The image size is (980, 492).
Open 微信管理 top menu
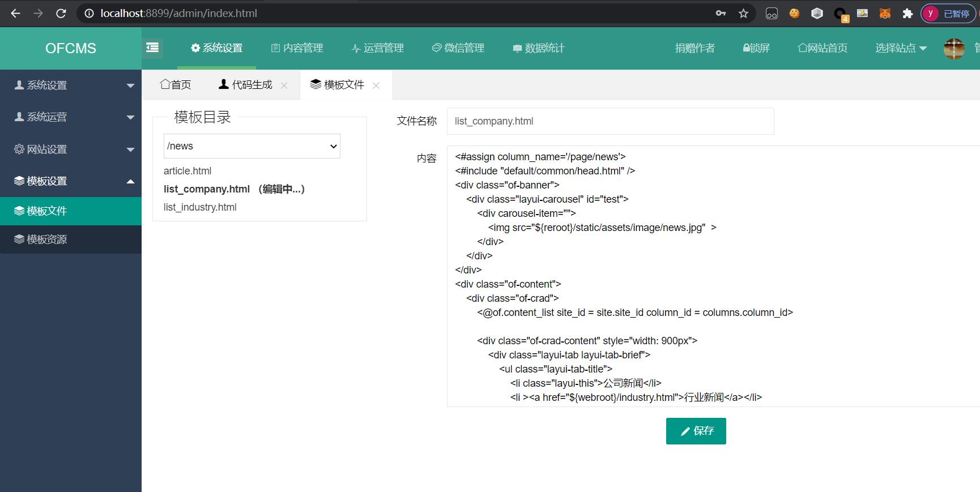click(x=458, y=48)
